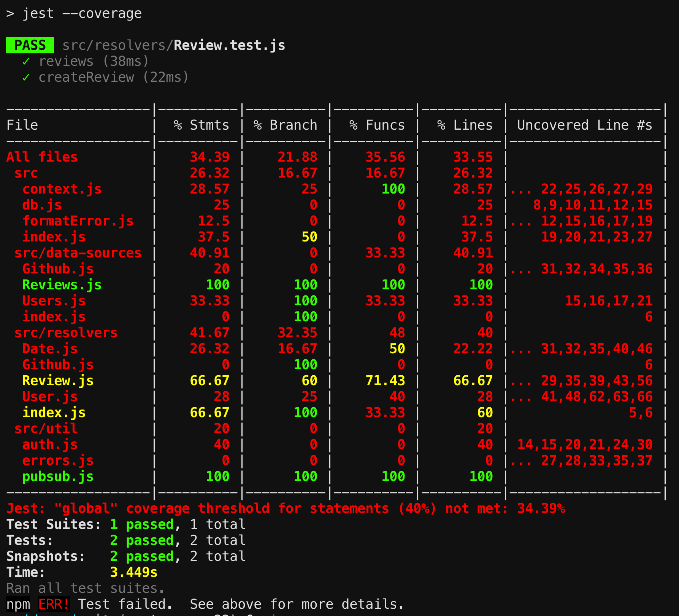The width and height of the screenshot is (679, 616).
Task: Click the '3.449s' time value
Action: [133, 572]
